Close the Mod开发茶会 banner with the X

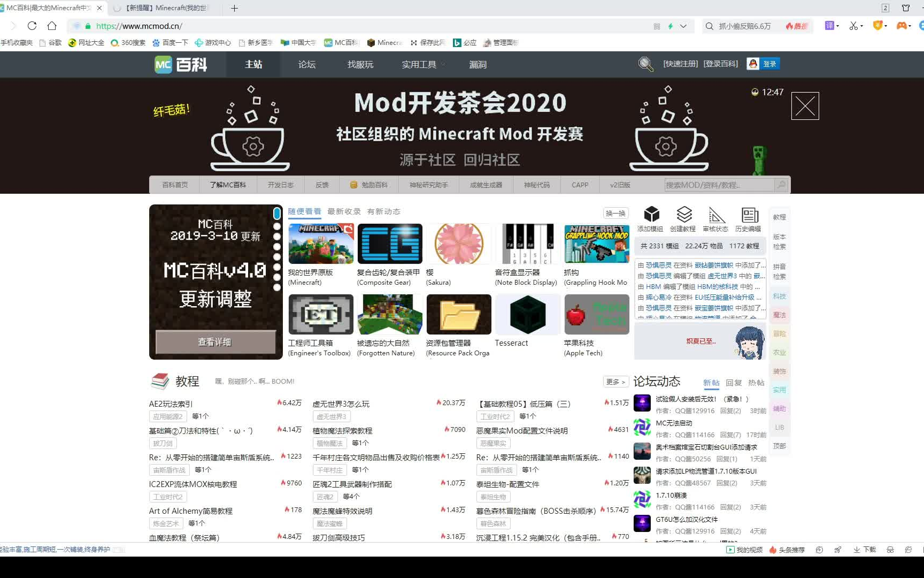[x=805, y=106]
